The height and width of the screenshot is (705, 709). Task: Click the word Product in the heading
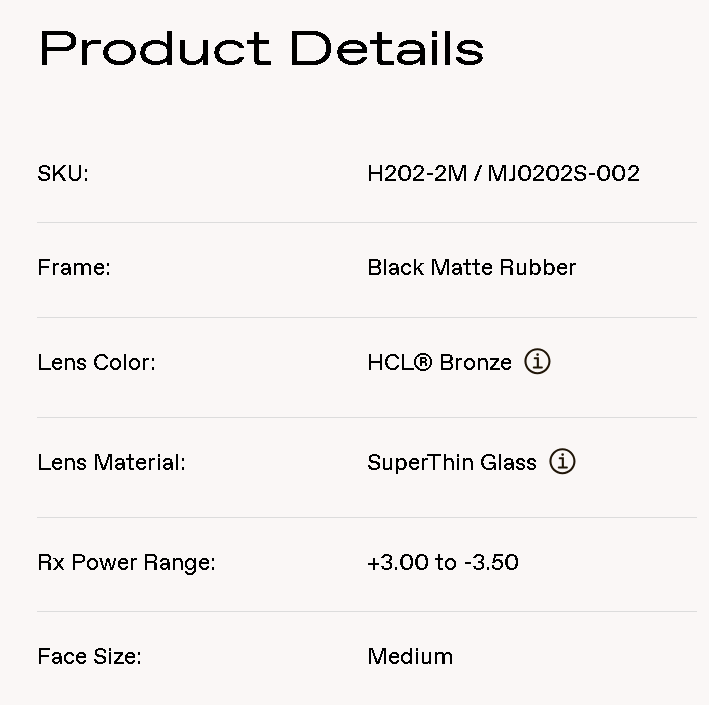(x=154, y=48)
